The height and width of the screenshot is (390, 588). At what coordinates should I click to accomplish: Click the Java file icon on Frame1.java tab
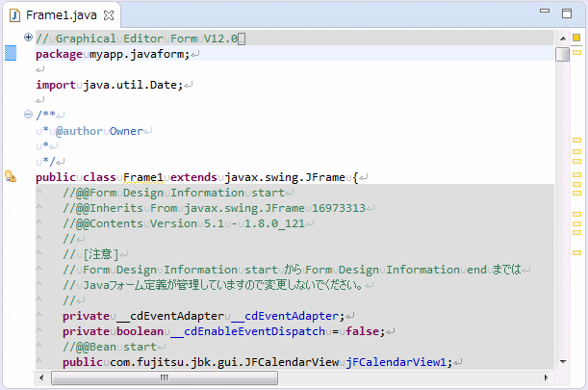[14, 15]
